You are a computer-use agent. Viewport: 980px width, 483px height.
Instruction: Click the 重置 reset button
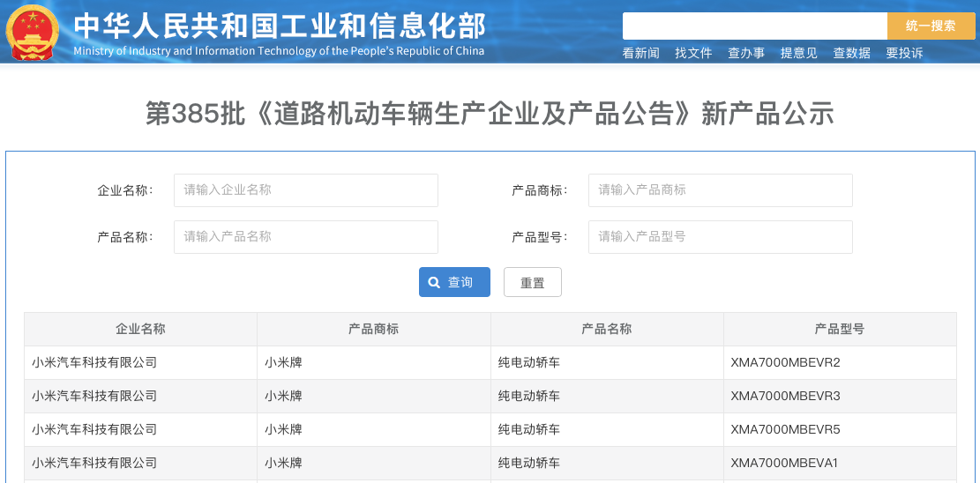(x=532, y=283)
